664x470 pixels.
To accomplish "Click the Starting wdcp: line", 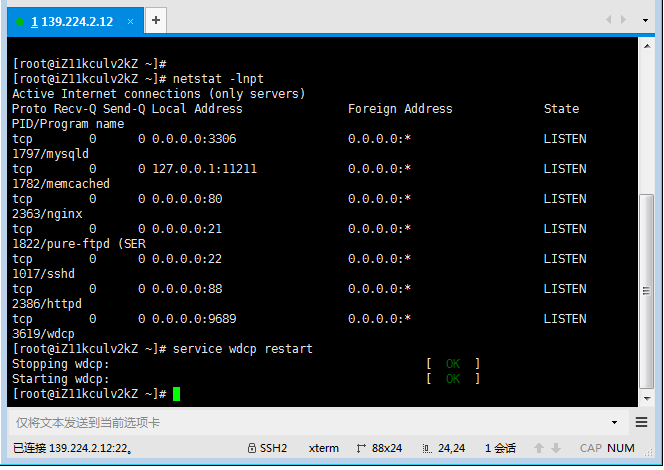I will click(61, 379).
